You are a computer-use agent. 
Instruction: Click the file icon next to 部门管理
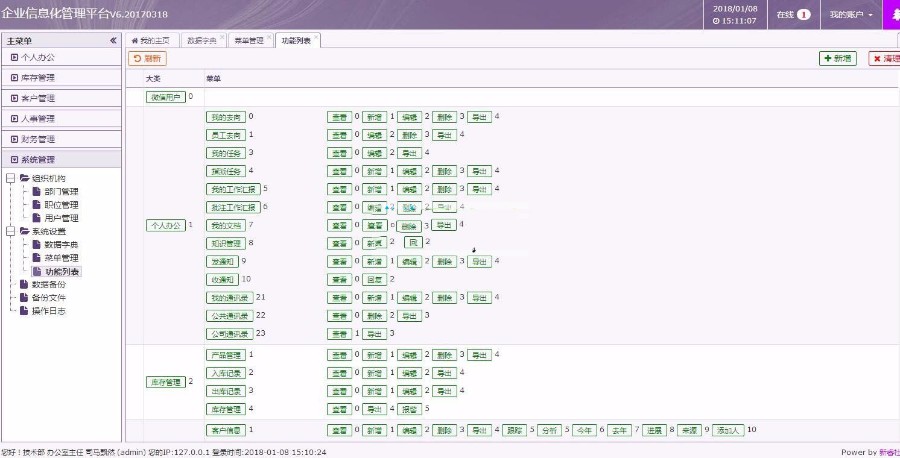pos(37,191)
